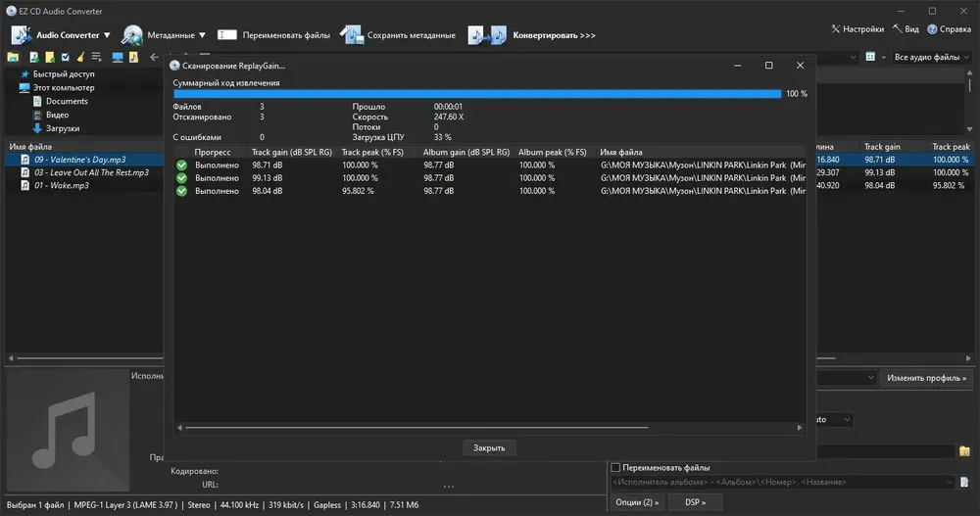Click the Track peak (% FS) header in dialog
The width and height of the screenshot is (980, 516).
(x=372, y=152)
